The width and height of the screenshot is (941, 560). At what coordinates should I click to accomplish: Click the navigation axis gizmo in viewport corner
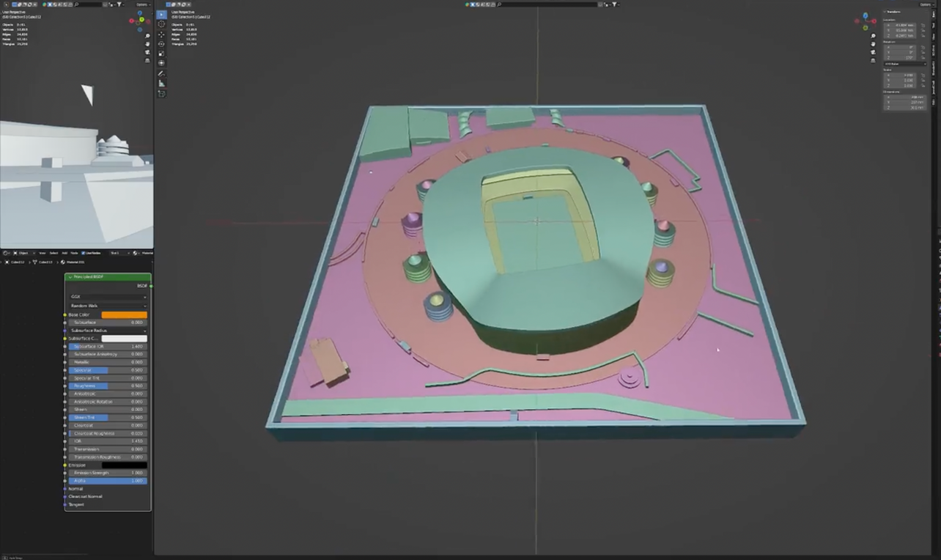click(866, 22)
